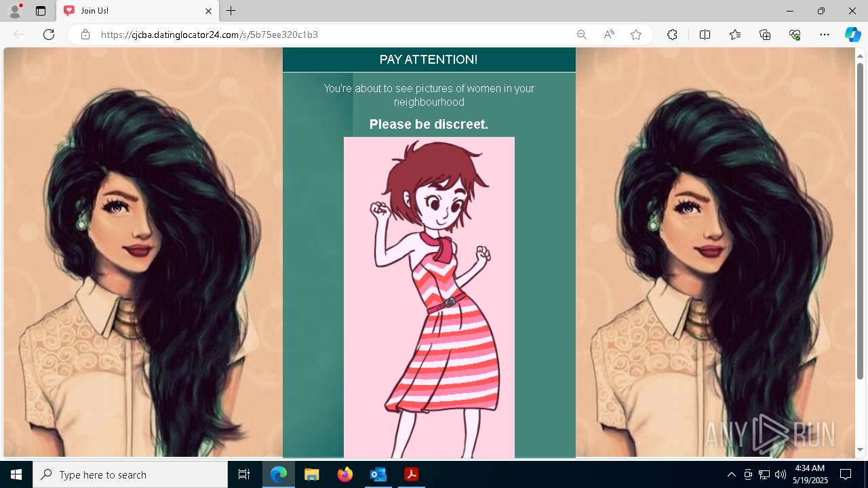Open Browser essentials heart icon
The image size is (868, 488).
[795, 35]
